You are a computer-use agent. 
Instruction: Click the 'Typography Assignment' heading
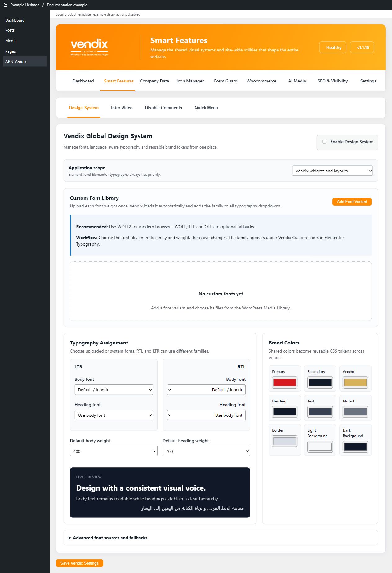[x=99, y=343]
